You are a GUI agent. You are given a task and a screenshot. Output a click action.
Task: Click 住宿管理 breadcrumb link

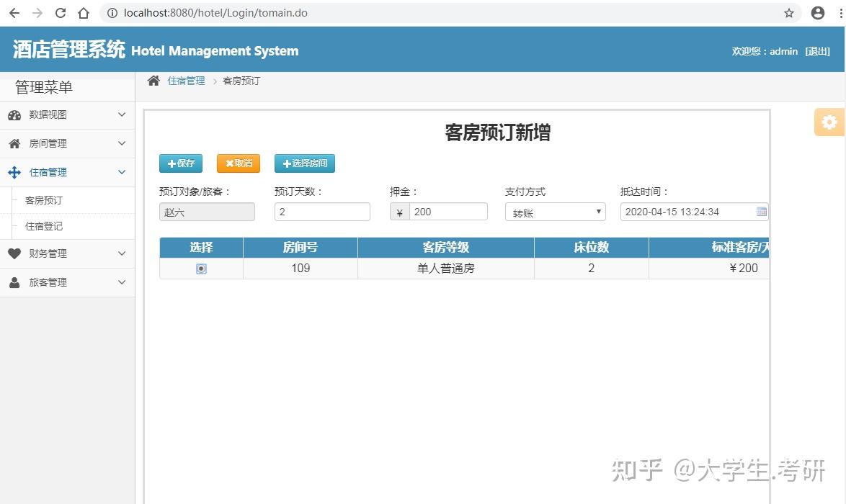pyautogui.click(x=186, y=81)
